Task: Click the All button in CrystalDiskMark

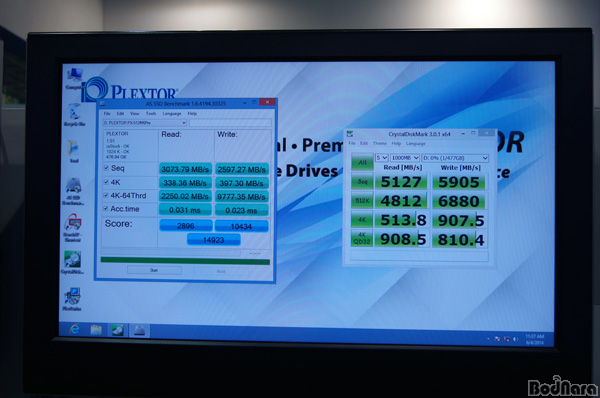Action: pos(362,162)
